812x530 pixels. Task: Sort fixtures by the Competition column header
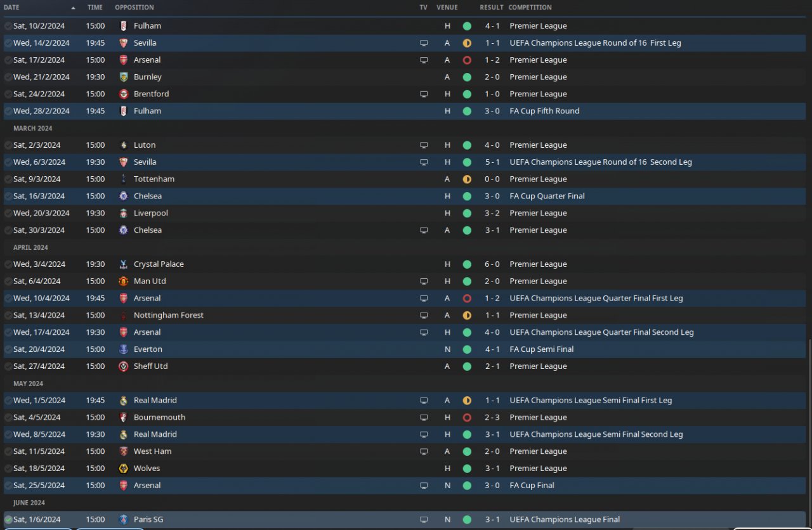530,8
